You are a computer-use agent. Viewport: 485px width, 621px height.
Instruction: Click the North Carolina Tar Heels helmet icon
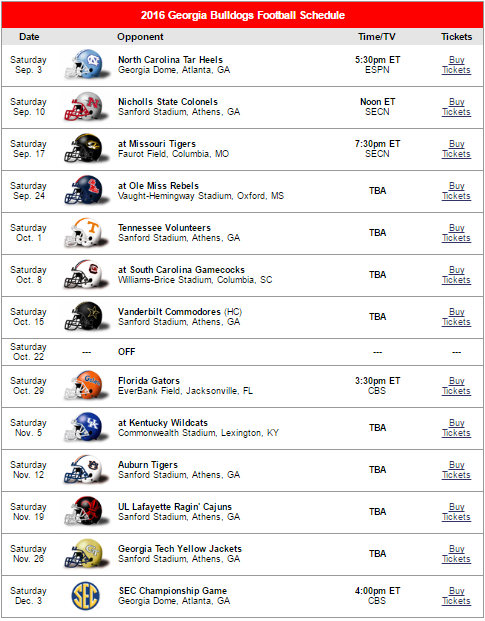pyautogui.click(x=86, y=65)
